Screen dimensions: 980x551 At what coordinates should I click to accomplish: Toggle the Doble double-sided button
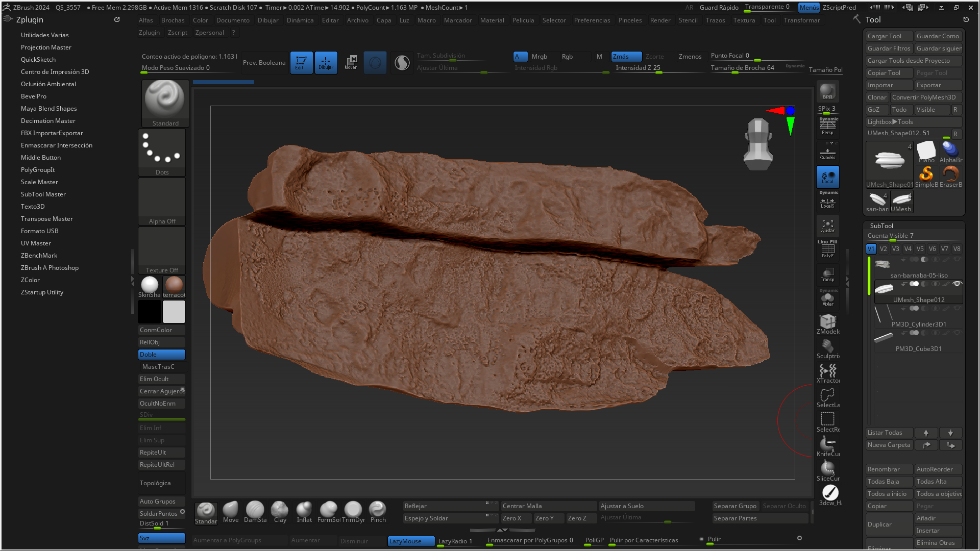point(161,355)
